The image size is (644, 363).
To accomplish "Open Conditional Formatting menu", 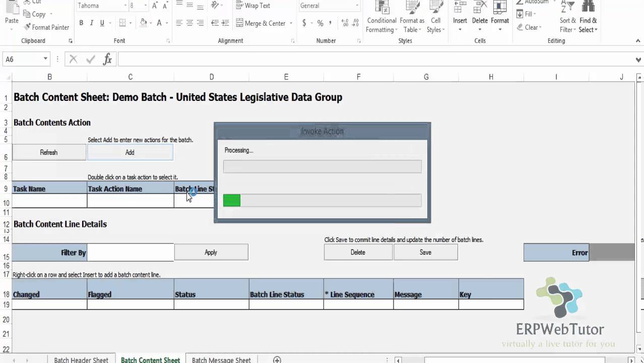I will tap(381, 17).
